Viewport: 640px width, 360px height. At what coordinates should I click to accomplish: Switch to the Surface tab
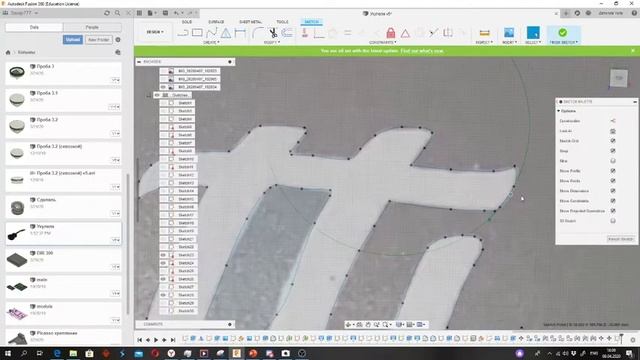click(216, 22)
